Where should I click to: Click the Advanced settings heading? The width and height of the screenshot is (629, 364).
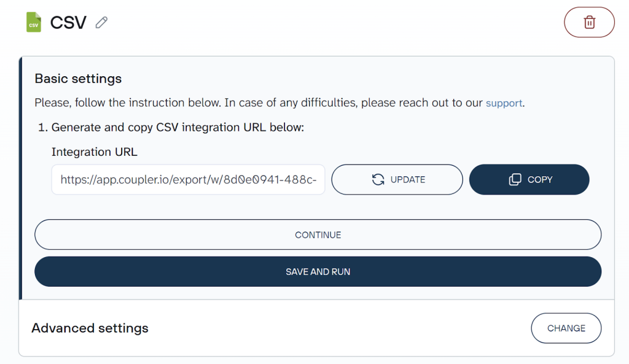(x=90, y=328)
